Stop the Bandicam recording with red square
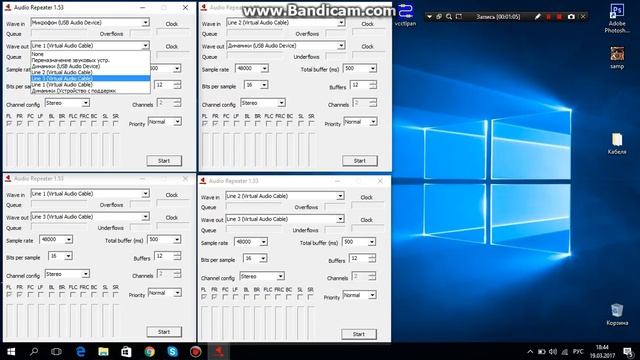 pos(559,17)
